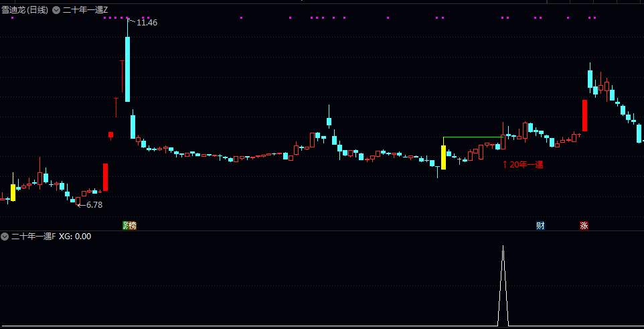Expand the 二十年一遇F indicator dropdown arrow
The width and height of the screenshot is (644, 329).
point(5,237)
